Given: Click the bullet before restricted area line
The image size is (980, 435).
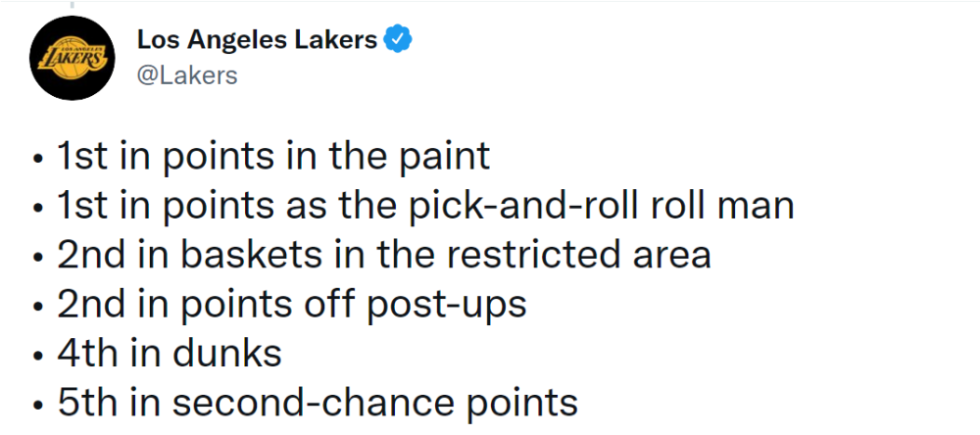Looking at the screenshot, I should click(x=39, y=258).
